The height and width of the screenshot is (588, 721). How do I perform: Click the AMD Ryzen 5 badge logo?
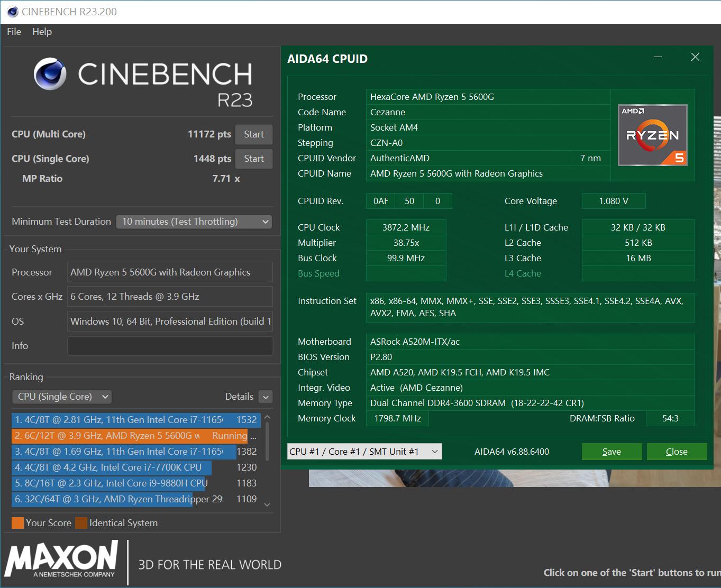[652, 135]
